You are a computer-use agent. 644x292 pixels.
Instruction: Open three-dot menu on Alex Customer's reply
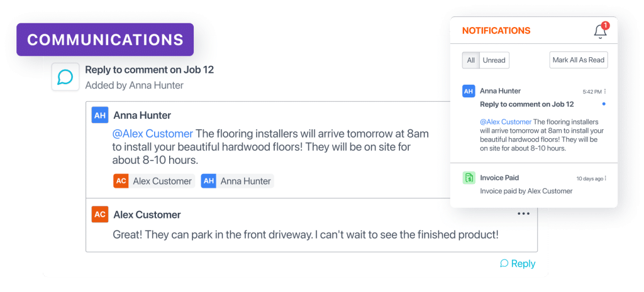tap(523, 214)
